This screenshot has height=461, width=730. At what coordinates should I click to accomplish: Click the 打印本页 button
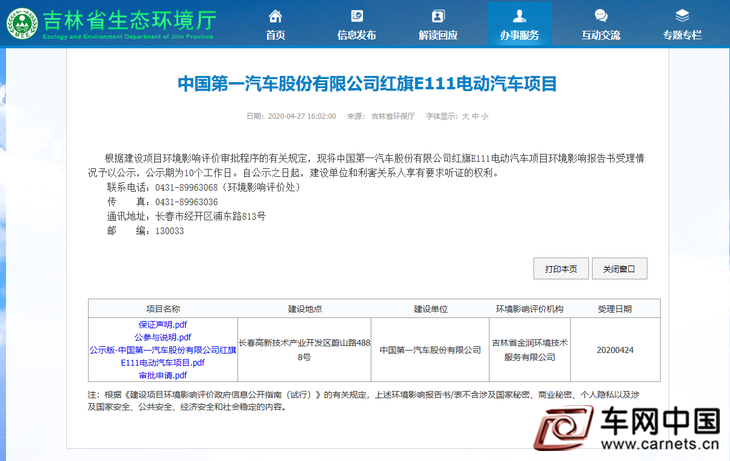pos(561,269)
